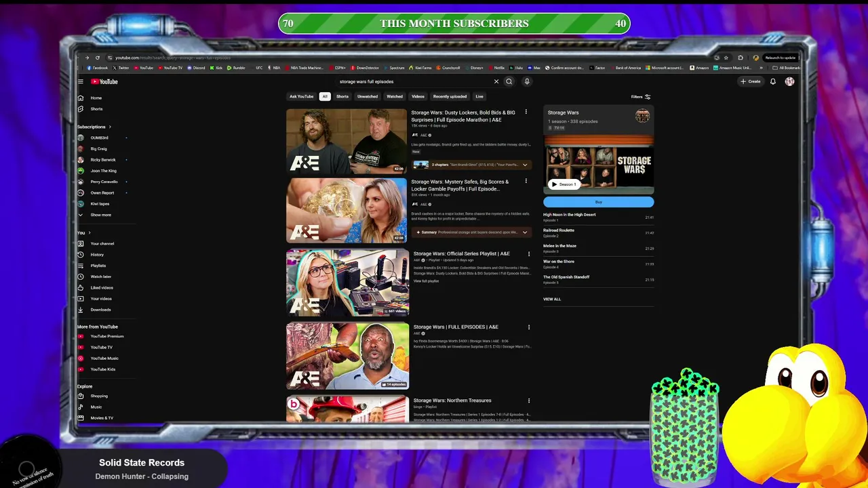Clear the search box with the X

point(496,81)
